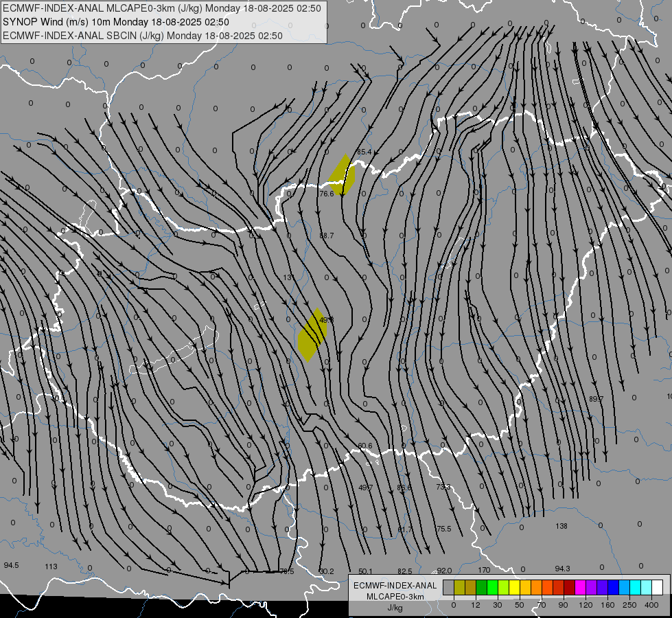Viewport: 672px width, 618px height.
Task: Select the 76.6 value near the olive polygon
Action: tap(327, 194)
